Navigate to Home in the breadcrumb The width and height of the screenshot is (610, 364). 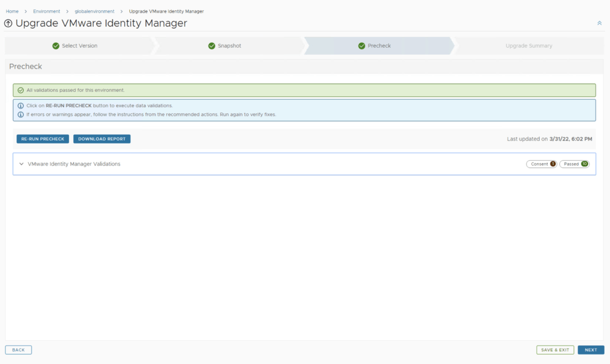[12, 11]
